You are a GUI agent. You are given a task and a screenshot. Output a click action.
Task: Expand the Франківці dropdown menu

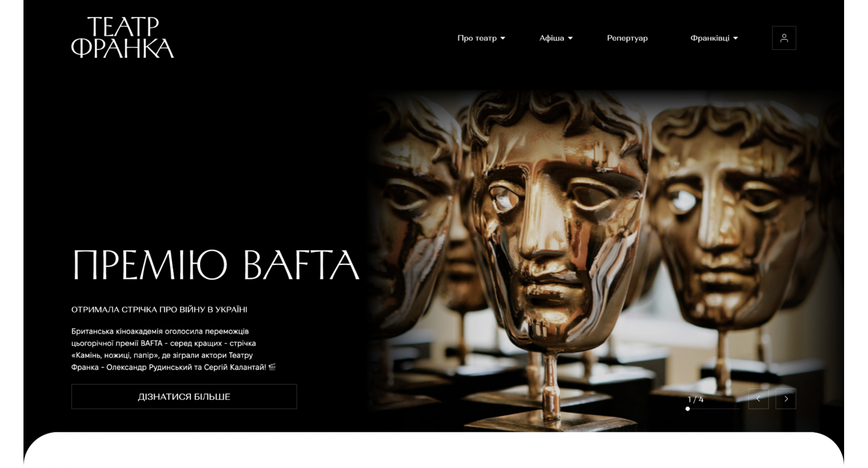(x=714, y=38)
